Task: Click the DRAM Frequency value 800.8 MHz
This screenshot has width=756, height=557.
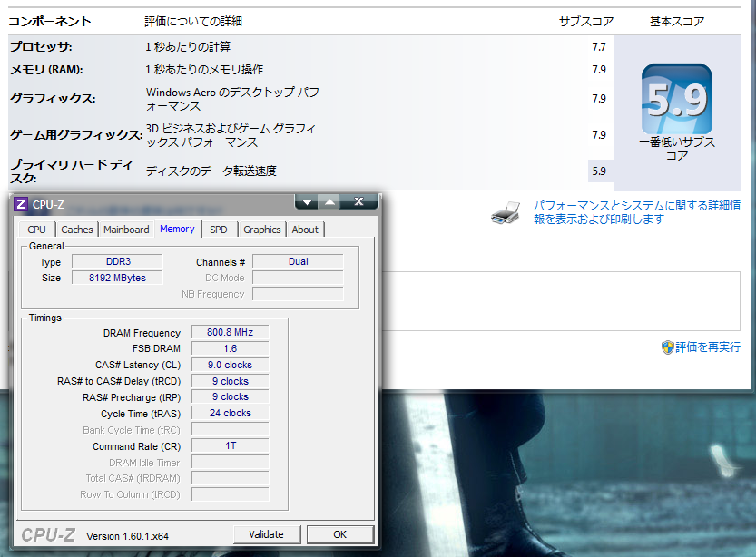Action: point(230,332)
